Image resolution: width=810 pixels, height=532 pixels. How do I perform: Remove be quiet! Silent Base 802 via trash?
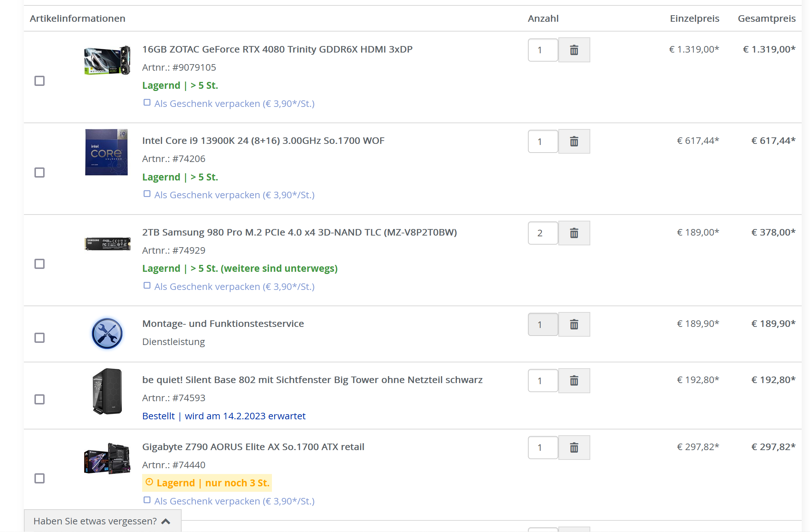[x=574, y=381]
